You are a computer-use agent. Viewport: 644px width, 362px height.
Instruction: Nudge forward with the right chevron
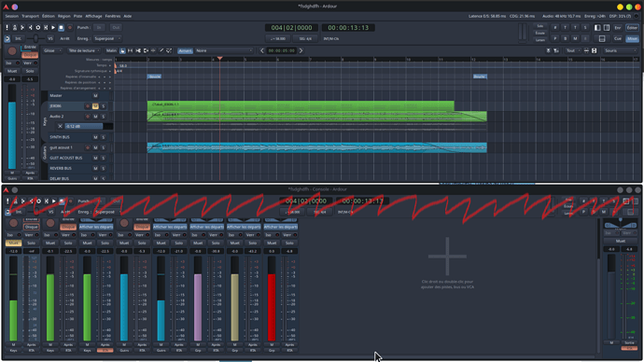click(x=301, y=50)
